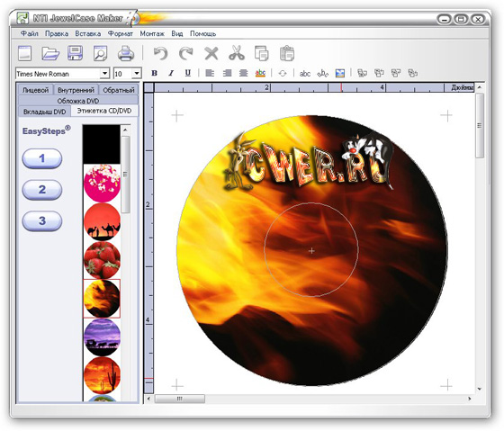This screenshot has width=504, height=431.
Task: Click canvas vertical scroll-up arrow
Action: (480, 87)
